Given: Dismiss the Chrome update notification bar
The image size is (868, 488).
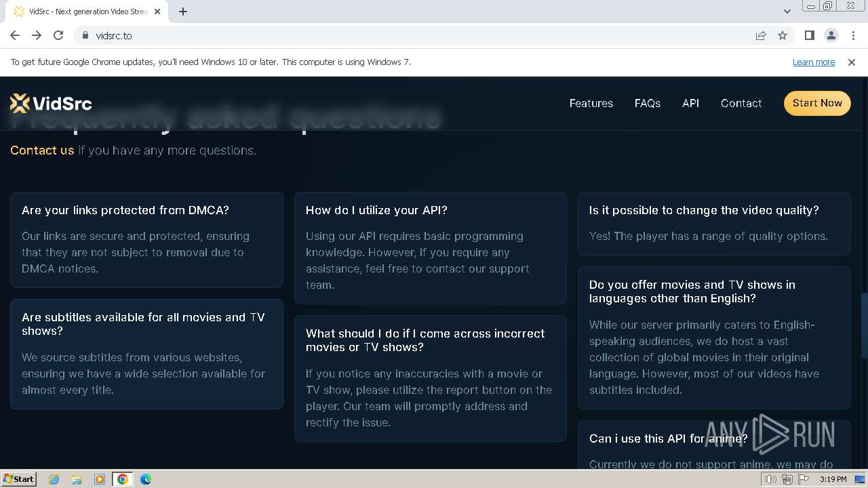Looking at the screenshot, I should [x=852, y=62].
